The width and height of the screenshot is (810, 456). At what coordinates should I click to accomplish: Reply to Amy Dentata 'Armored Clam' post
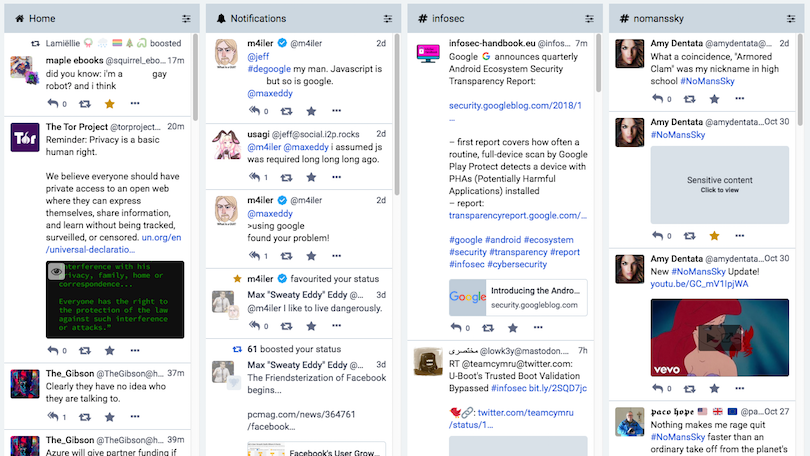pyautogui.click(x=657, y=98)
